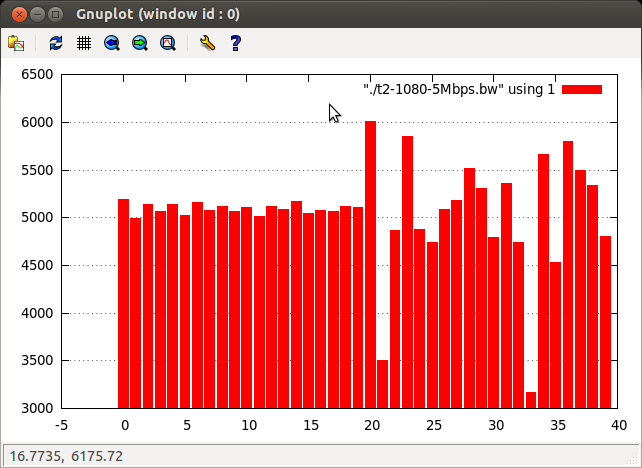The width and height of the screenshot is (642, 468).
Task: Click the legend text t2-1080-5Mbps.bw
Action: 458,90
